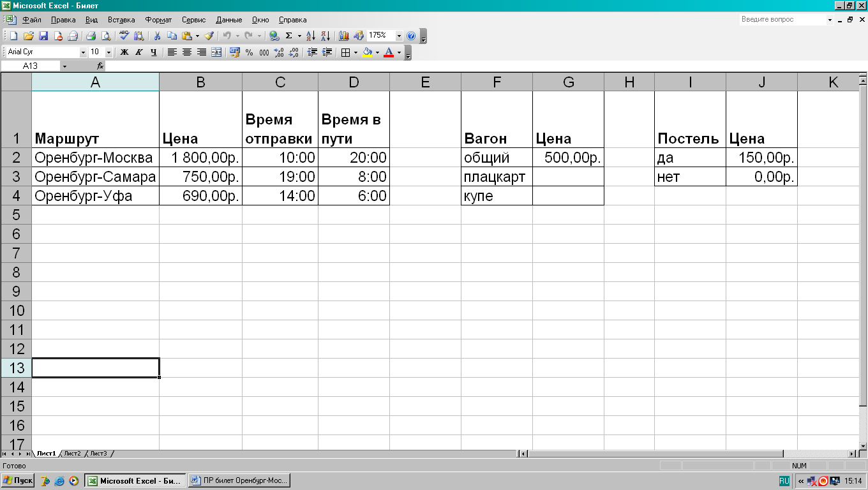Apply percent style format
This screenshot has width=868, height=490.
pyautogui.click(x=249, y=52)
